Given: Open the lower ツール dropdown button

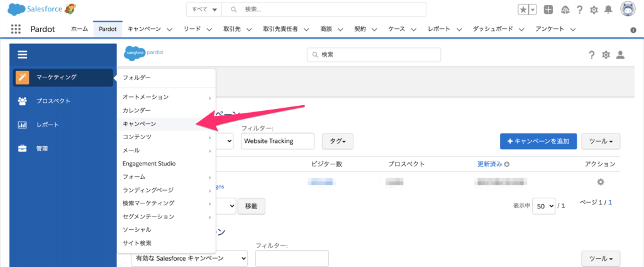Looking at the screenshot, I should [x=601, y=259].
